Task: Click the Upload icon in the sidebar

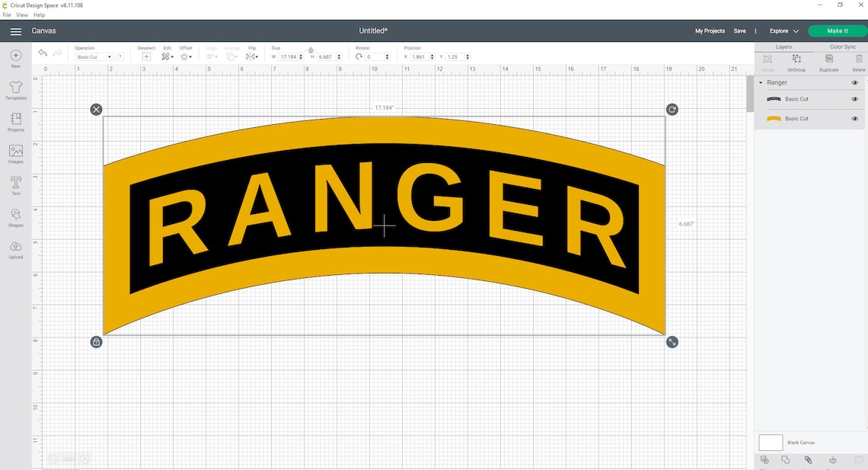Action: (15, 248)
